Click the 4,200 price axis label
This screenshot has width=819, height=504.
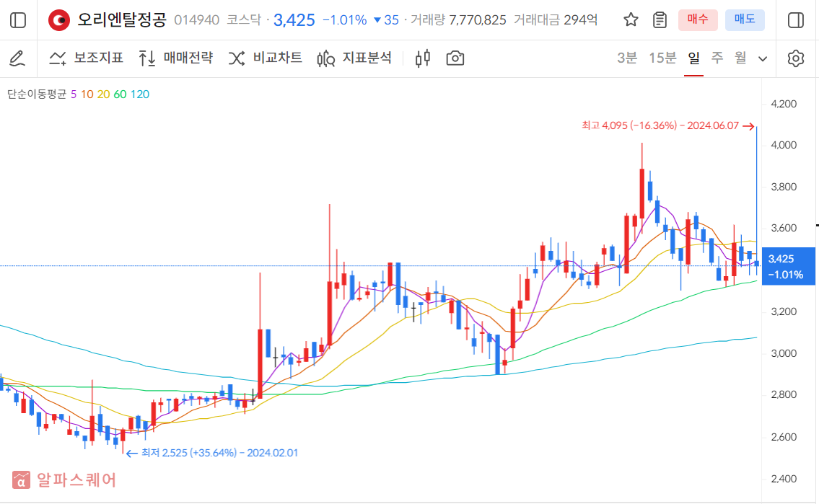click(x=784, y=104)
